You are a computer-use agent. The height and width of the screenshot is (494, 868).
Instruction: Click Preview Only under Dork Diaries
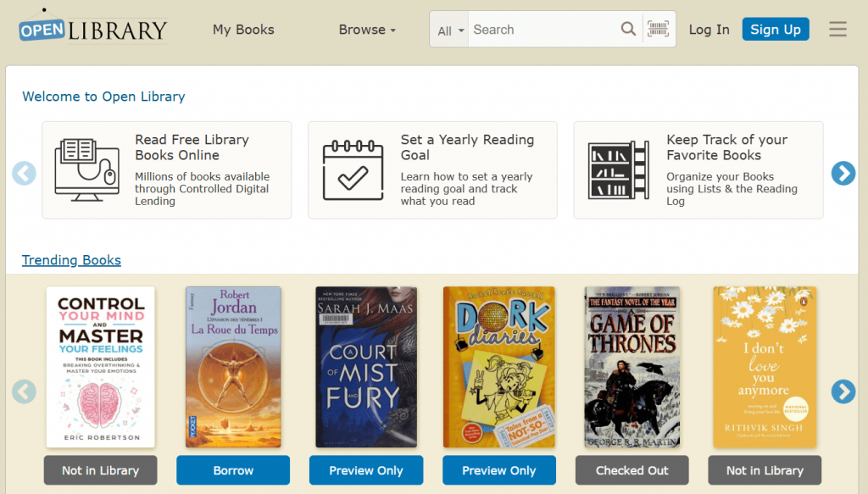499,470
